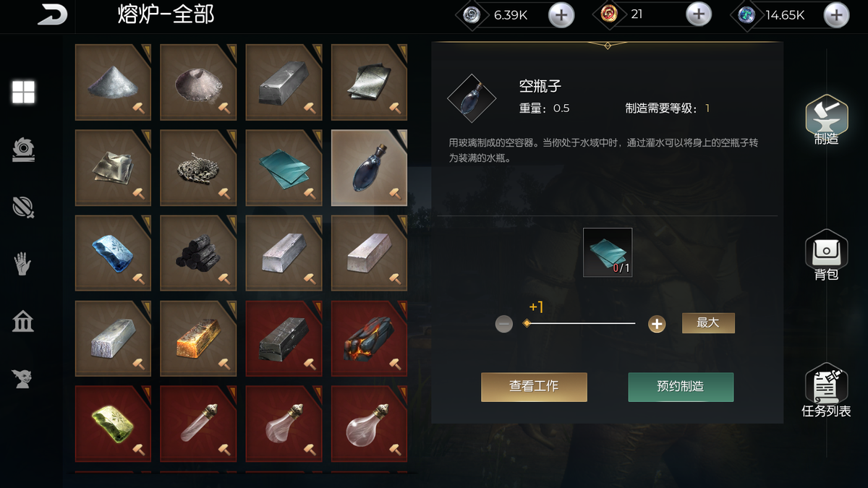Decrease craft quantity with minus stepper

(504, 324)
